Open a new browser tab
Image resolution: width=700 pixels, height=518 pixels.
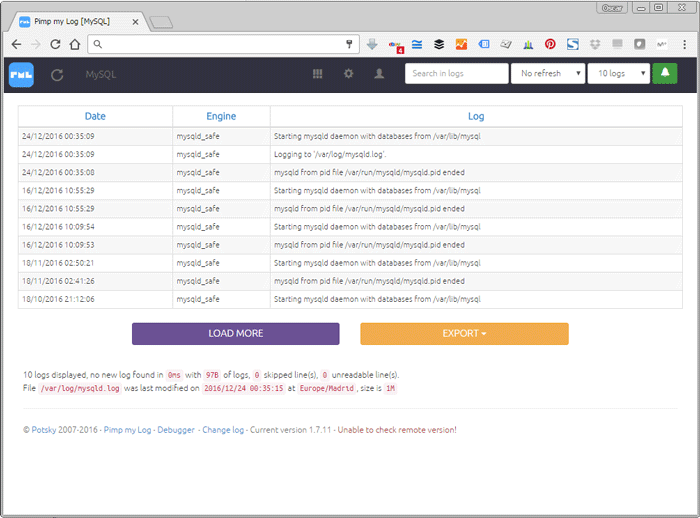(161, 22)
